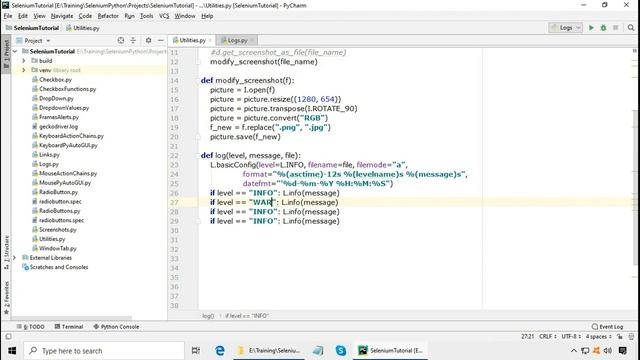The height and width of the screenshot is (360, 640).
Task: Open the TODO tool window
Action: (31, 327)
